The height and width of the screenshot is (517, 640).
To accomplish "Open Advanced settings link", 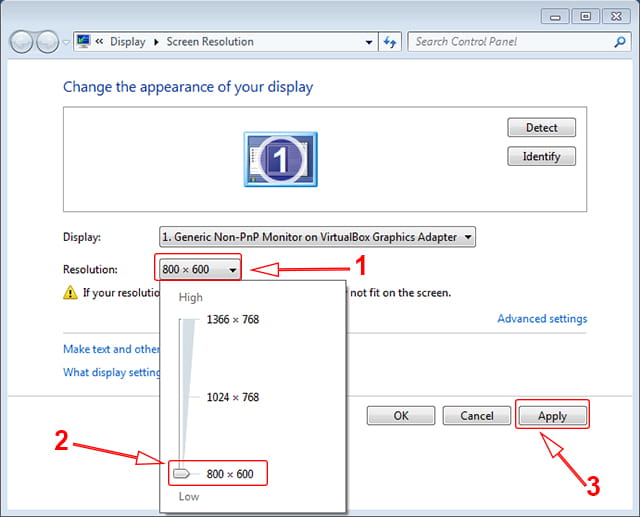I will (542, 318).
